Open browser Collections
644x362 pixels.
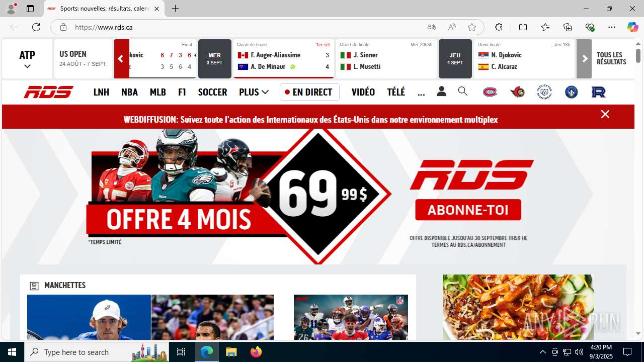point(568,27)
